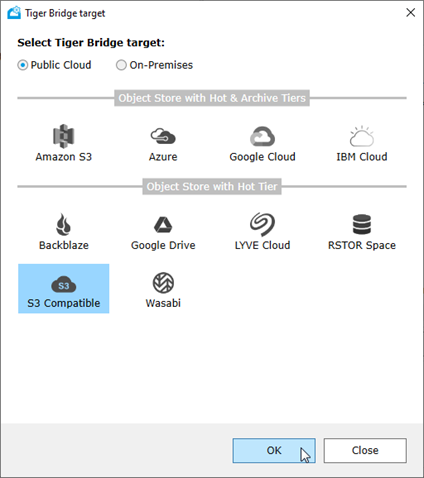Click the Amazon S3 text label
The height and width of the screenshot is (478, 424).
click(63, 157)
